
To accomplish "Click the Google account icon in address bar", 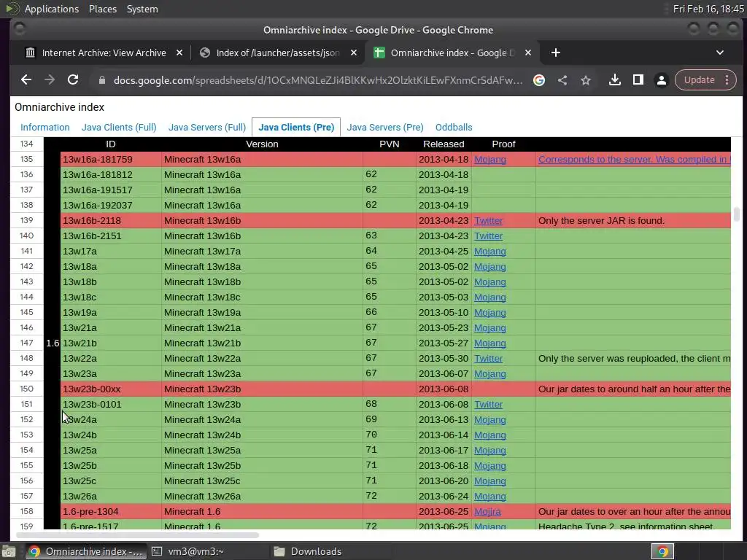I will (x=539, y=80).
